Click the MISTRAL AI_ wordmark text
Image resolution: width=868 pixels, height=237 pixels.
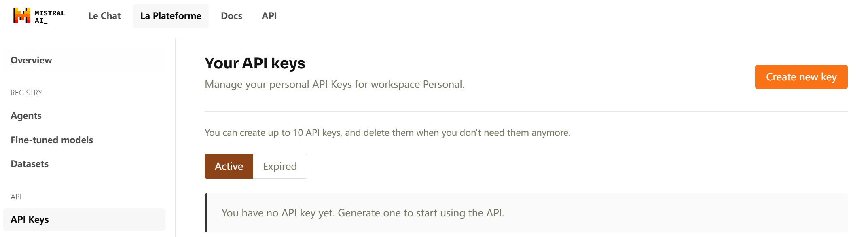coord(50,17)
